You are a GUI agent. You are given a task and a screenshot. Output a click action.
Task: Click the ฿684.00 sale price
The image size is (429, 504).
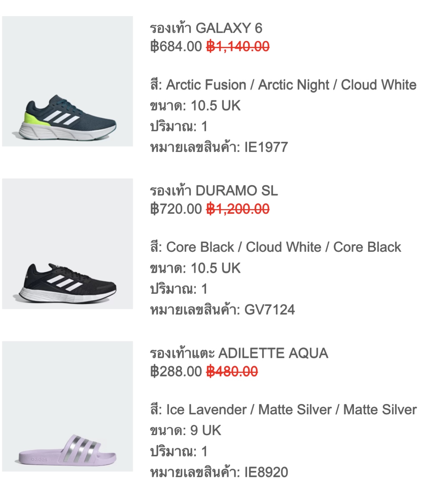(176, 47)
